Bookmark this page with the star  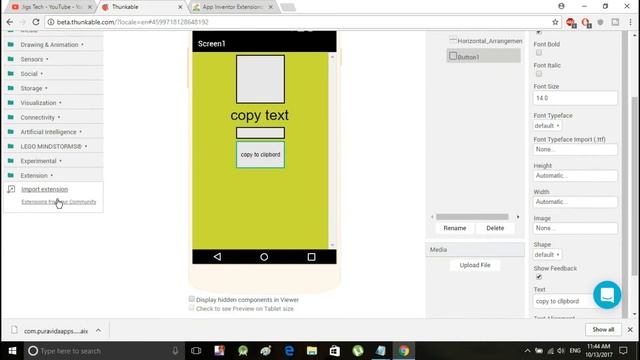(x=555, y=22)
